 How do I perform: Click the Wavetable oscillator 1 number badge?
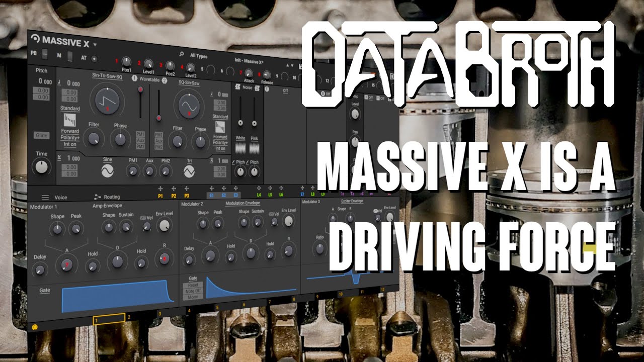[x=134, y=78]
